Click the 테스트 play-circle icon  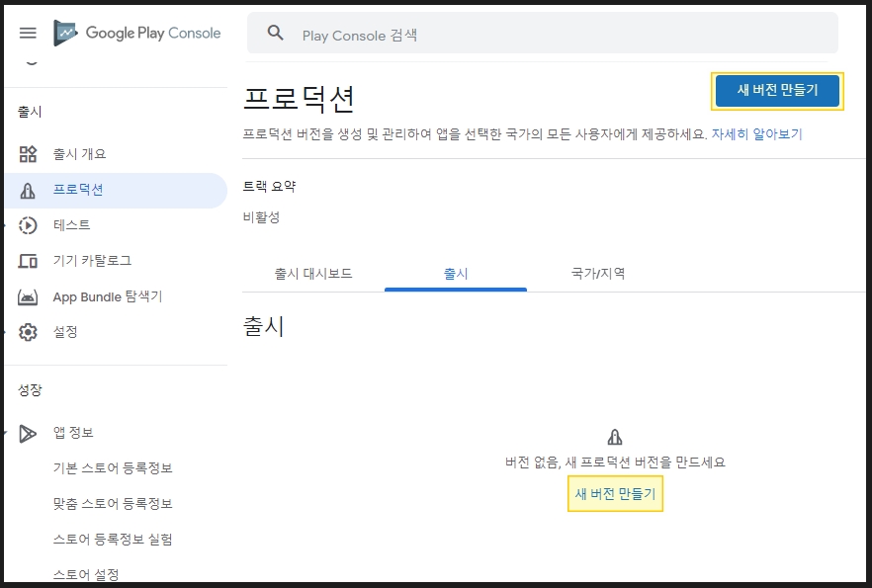[x=28, y=225]
